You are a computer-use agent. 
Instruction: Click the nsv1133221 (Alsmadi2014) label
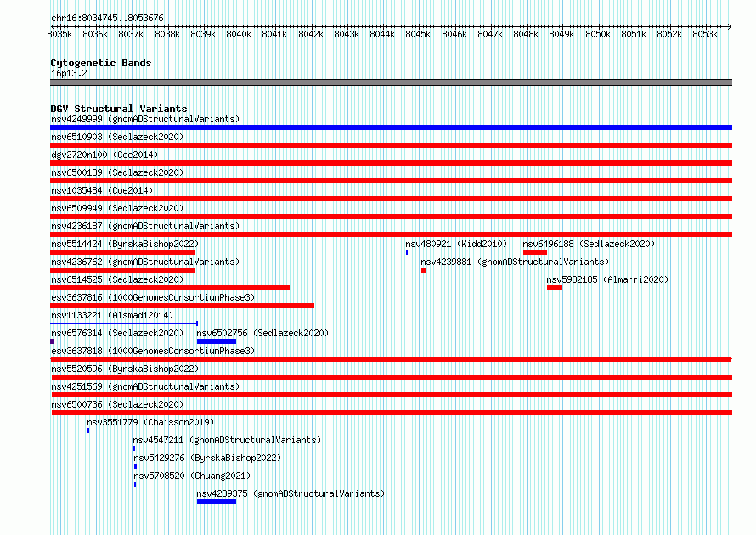click(112, 315)
